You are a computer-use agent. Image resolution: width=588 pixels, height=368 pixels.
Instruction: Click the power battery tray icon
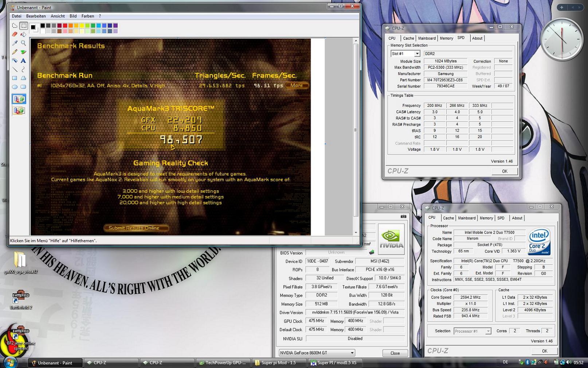point(556,362)
